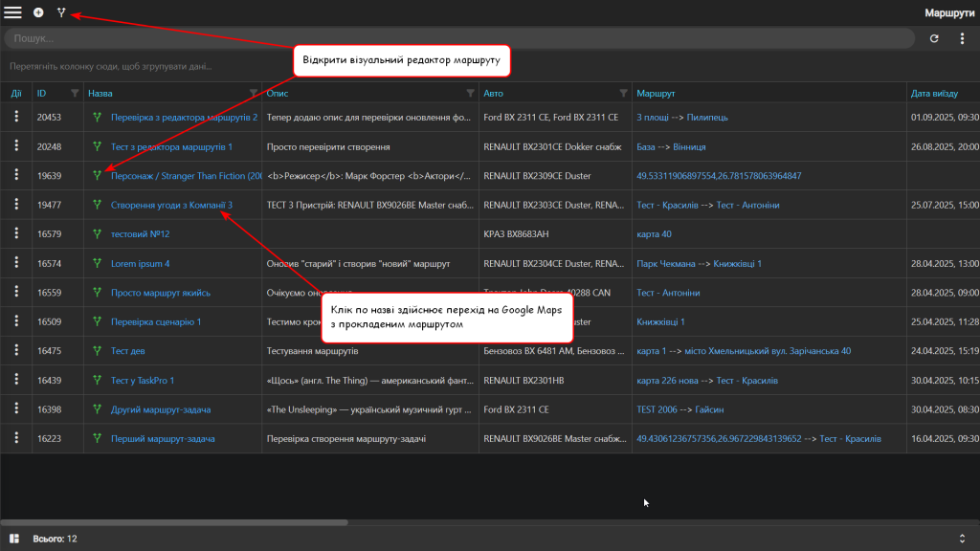Click route editor icon for Перевірка сценарію 1
The image size is (980, 551).
coord(97,321)
